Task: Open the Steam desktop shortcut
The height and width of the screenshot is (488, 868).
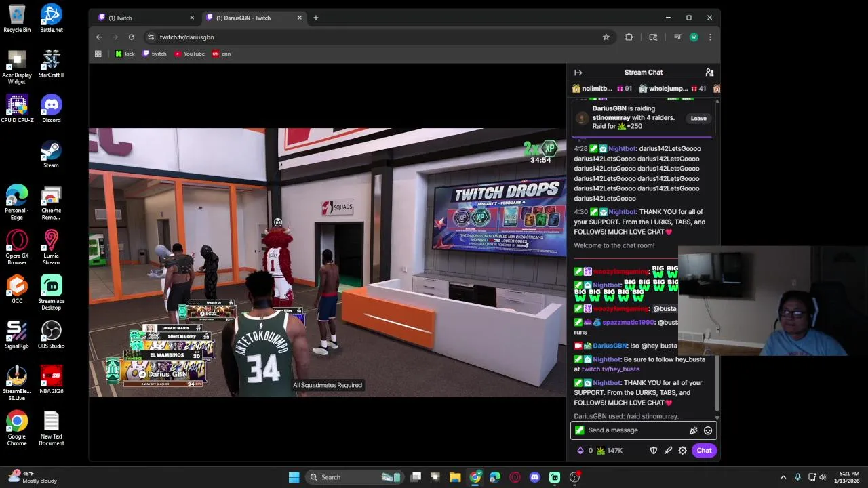Action: coord(52,155)
